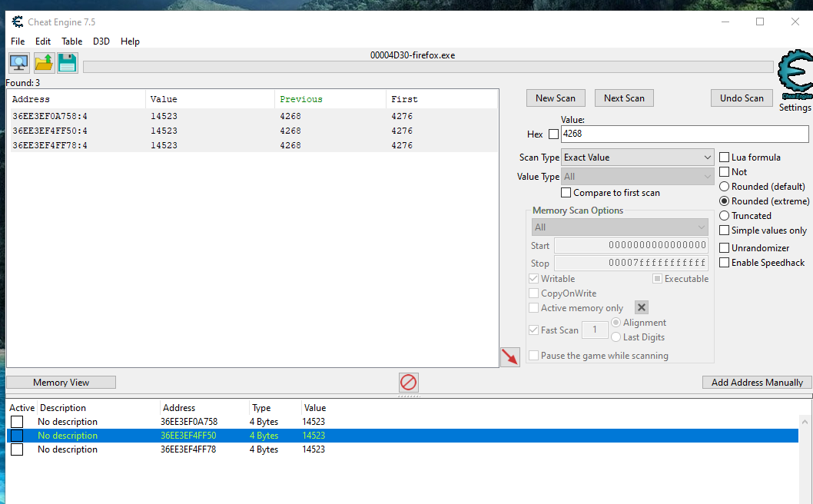Image resolution: width=813 pixels, height=504 pixels.
Task: Enable Simple values only checkbox
Action: (725, 230)
